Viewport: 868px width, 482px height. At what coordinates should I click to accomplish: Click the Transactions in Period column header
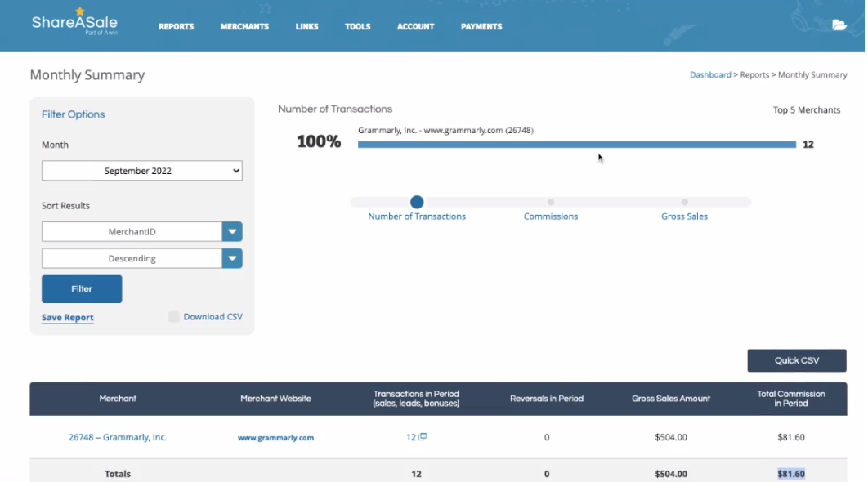click(x=416, y=399)
